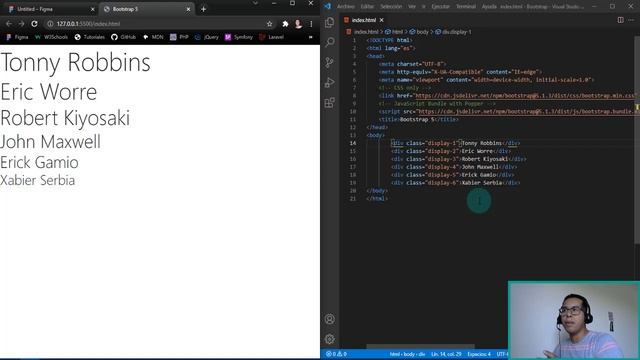Click the webcam video thumbnail

(573, 320)
